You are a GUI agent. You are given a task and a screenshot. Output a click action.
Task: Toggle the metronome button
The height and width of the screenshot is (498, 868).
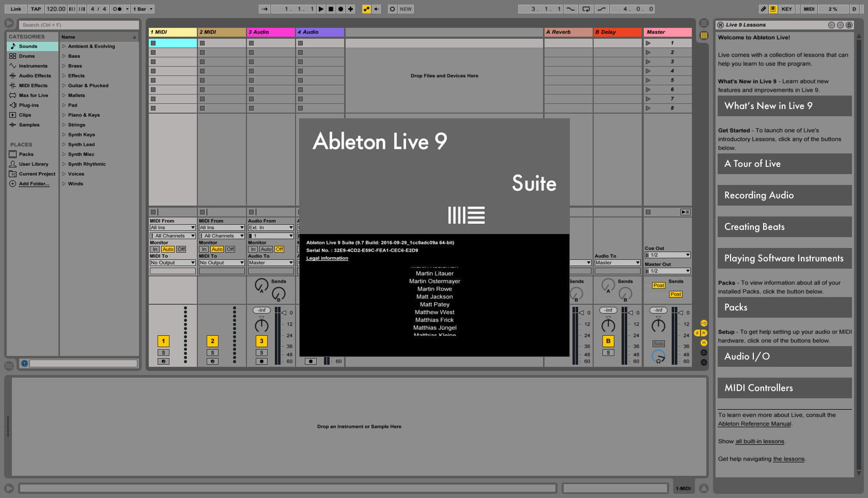click(117, 9)
